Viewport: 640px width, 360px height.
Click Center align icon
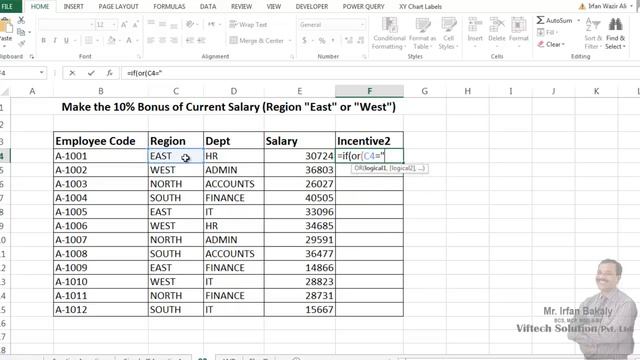(162, 40)
